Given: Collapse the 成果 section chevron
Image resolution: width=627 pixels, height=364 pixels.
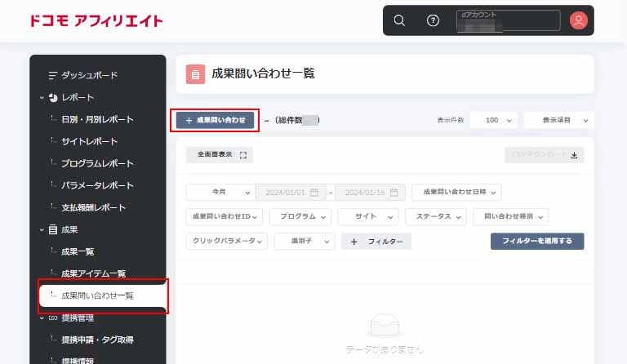Looking at the screenshot, I should click(x=42, y=230).
